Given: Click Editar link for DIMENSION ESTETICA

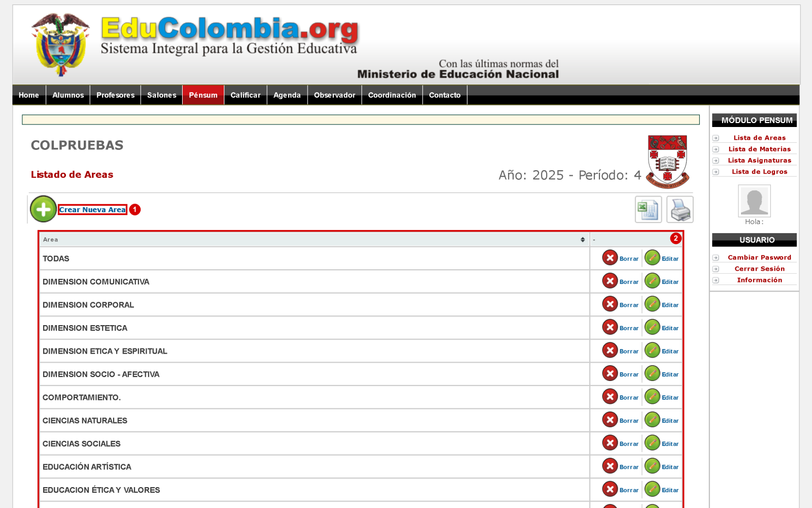Looking at the screenshot, I should tap(670, 328).
